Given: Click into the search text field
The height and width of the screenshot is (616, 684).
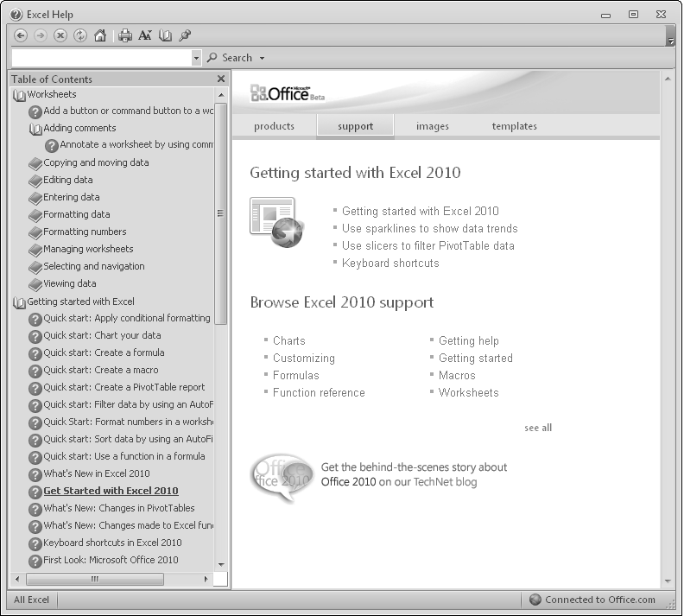Looking at the screenshot, I should click(x=102, y=58).
